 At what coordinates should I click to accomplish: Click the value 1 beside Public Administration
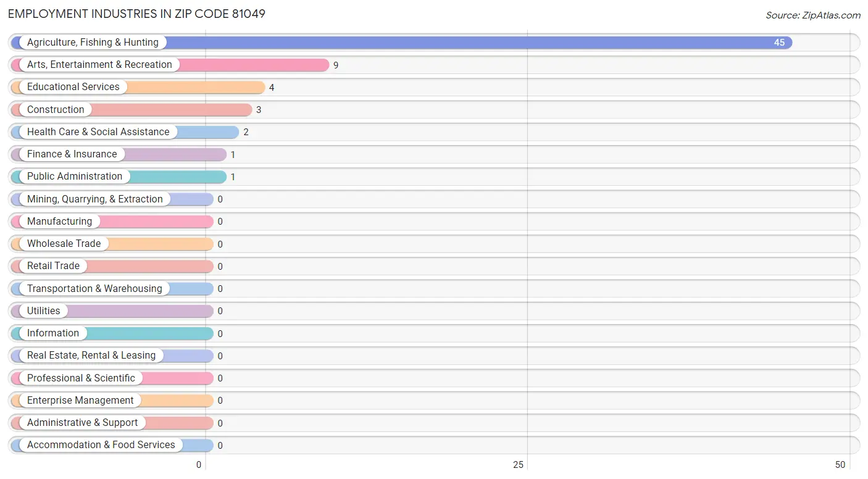[x=233, y=177]
